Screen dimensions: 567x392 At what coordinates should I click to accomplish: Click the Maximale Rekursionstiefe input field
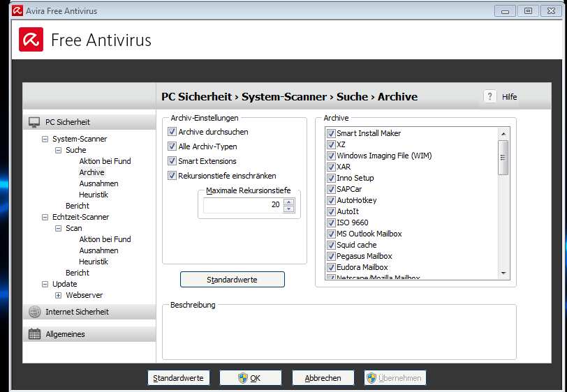click(x=244, y=205)
